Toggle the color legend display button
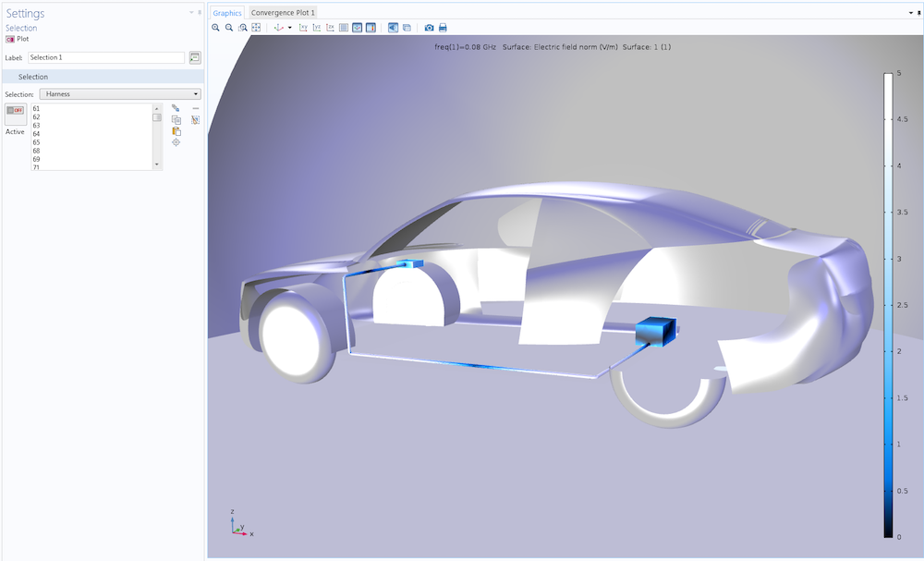This screenshot has height=561, width=924. (371, 28)
